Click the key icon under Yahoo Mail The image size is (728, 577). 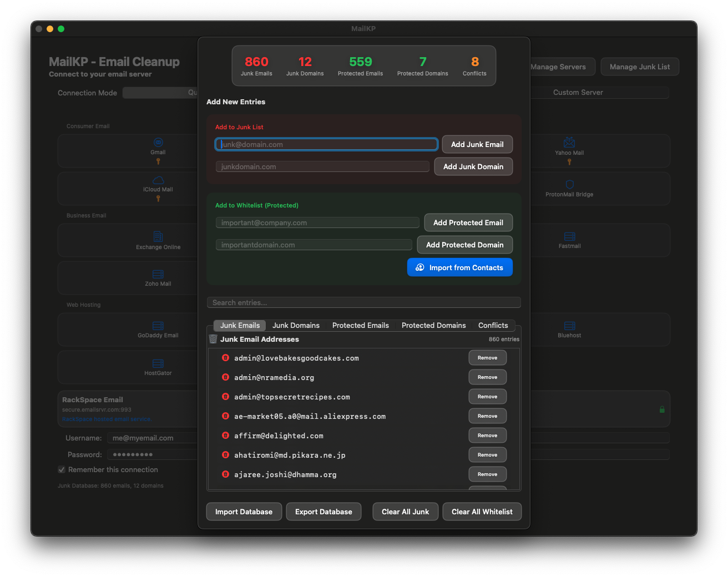pyautogui.click(x=569, y=161)
